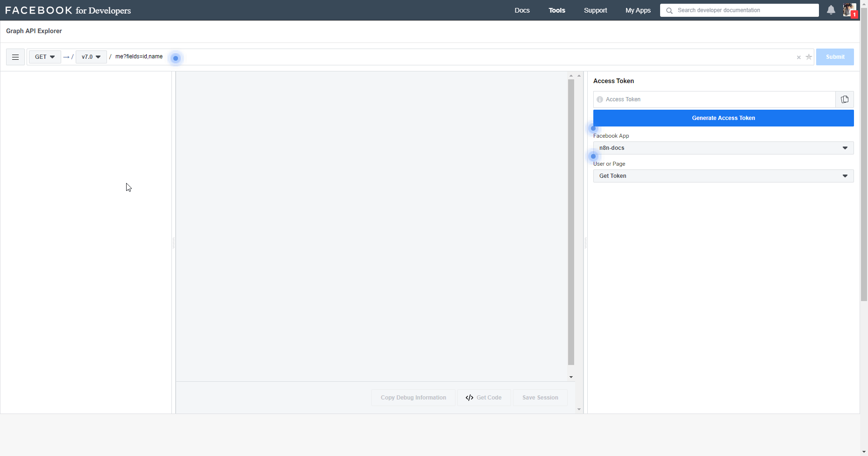Copy access token with the clipboard icon
The width and height of the screenshot is (868, 456).
click(x=844, y=99)
